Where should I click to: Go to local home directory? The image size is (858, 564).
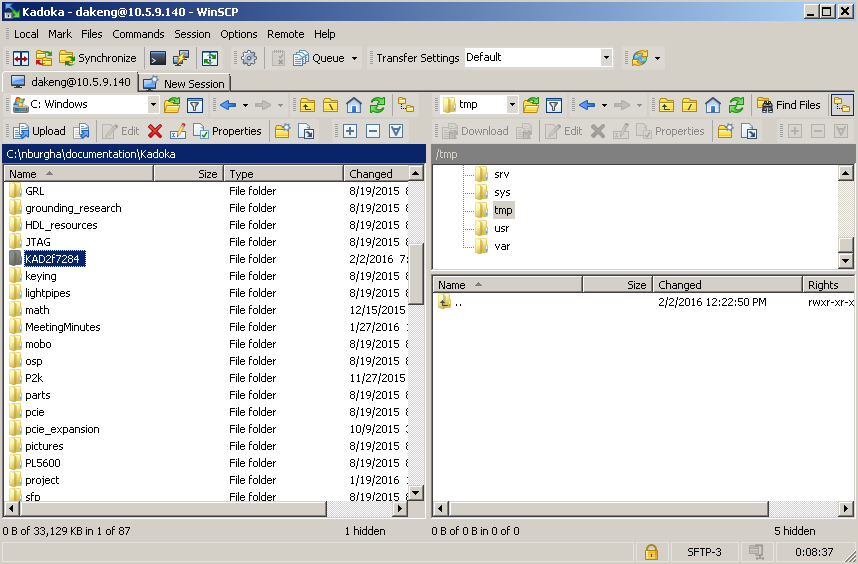tap(353, 105)
